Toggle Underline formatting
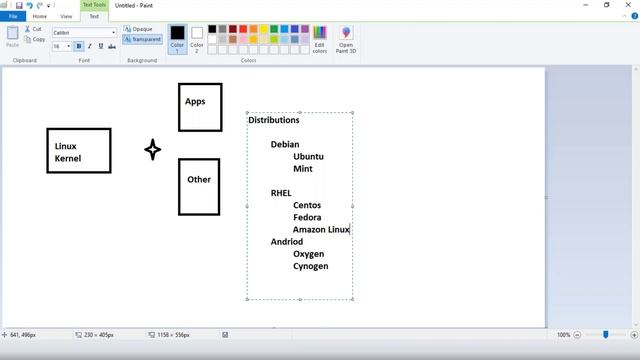Screen dimensions: 640x360 click(101, 47)
